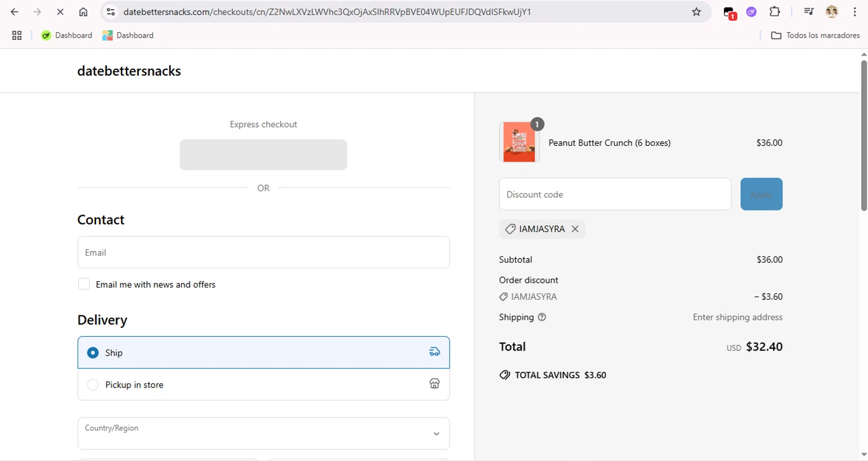Open the Chrome three-dot menu

tap(855, 12)
